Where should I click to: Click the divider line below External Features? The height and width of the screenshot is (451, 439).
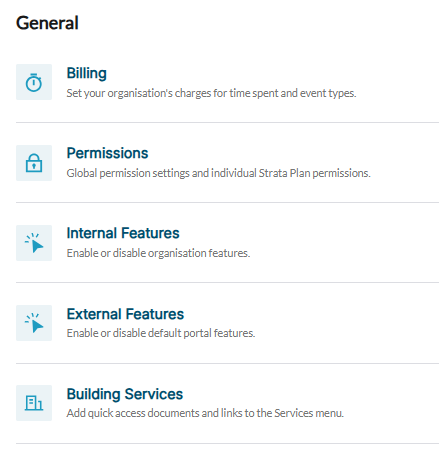tap(227, 363)
